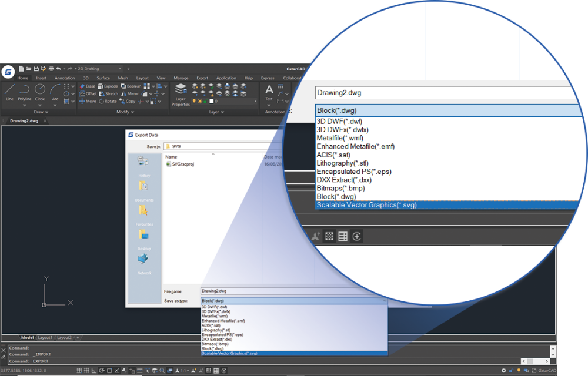The image size is (588, 376).
Task: Switch to the Layout1 tab
Action: (x=45, y=337)
